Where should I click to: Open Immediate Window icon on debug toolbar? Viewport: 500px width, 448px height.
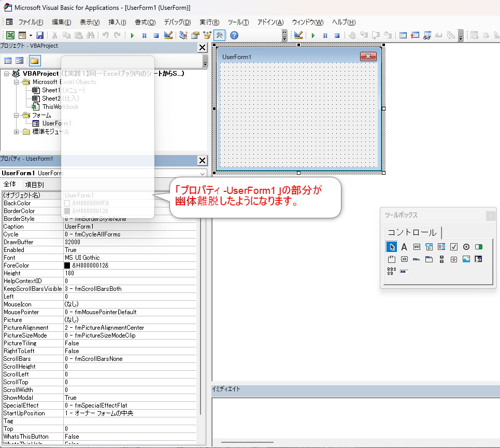pos(415,35)
